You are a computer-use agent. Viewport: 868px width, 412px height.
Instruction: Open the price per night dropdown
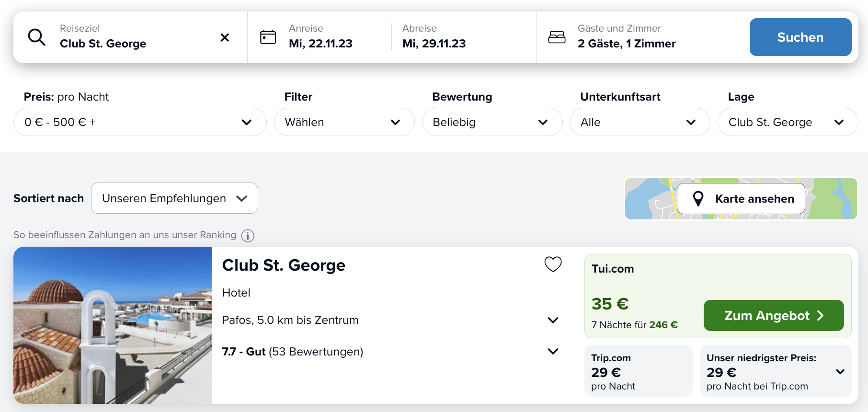(140, 122)
